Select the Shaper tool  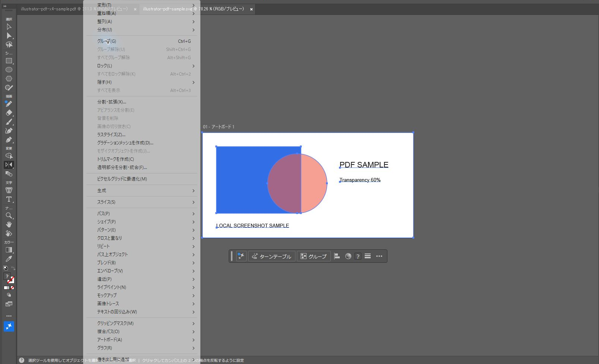(x=9, y=88)
